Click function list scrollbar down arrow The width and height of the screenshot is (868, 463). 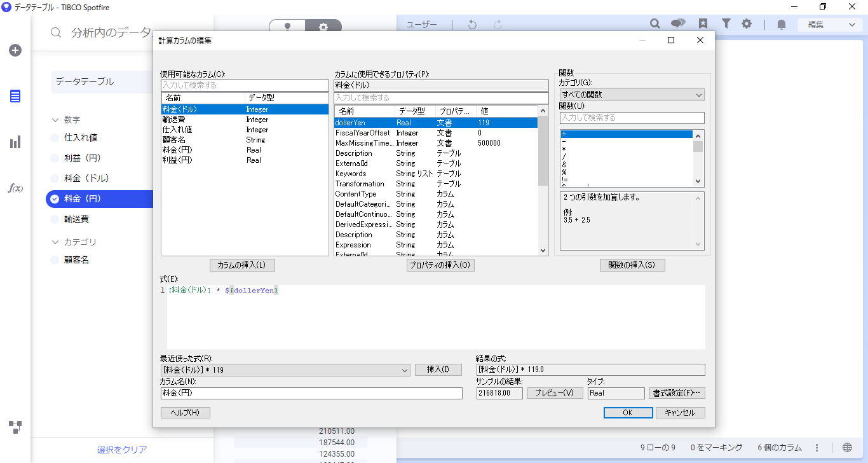(x=698, y=181)
